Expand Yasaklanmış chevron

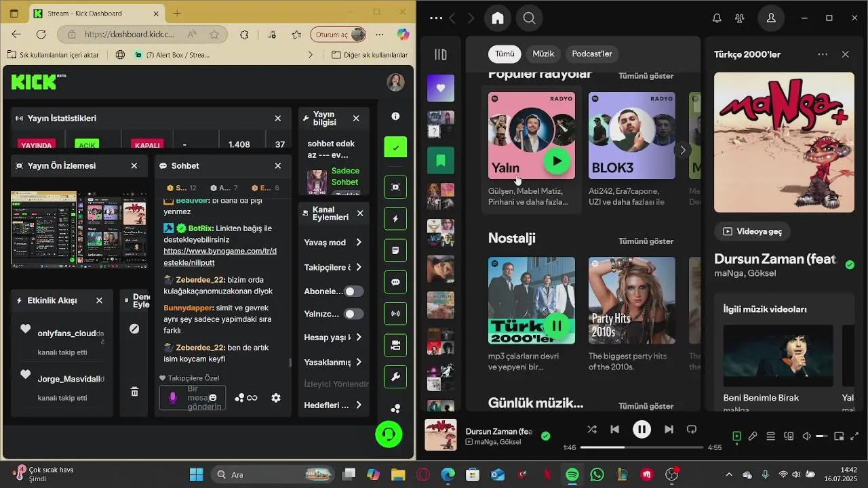359,362
